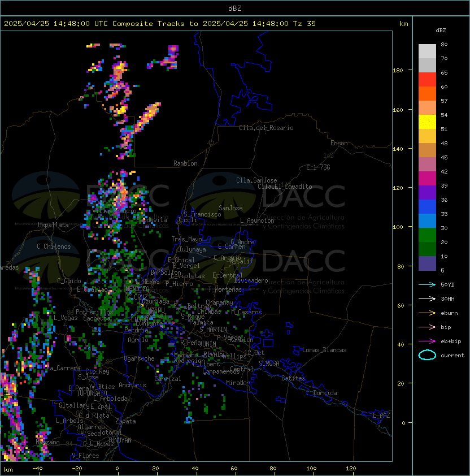The width and height of the screenshot is (470, 476).
Task: Select the magenta dBZ legend swatch
Action: [427, 179]
